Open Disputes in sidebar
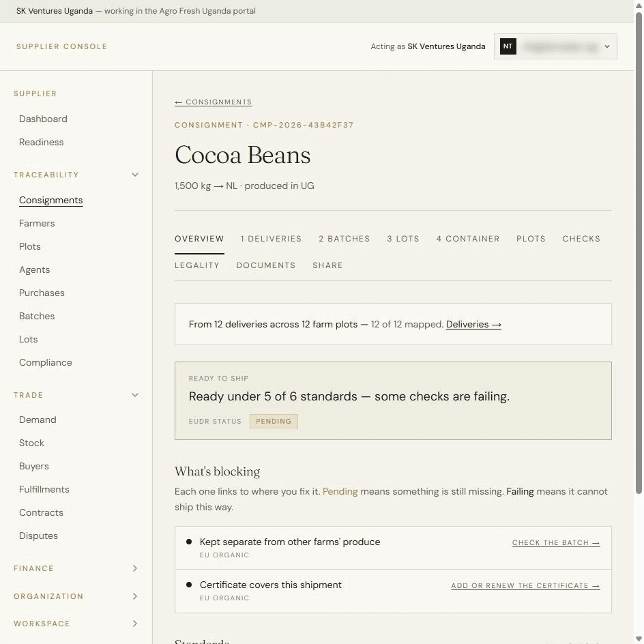 click(39, 536)
